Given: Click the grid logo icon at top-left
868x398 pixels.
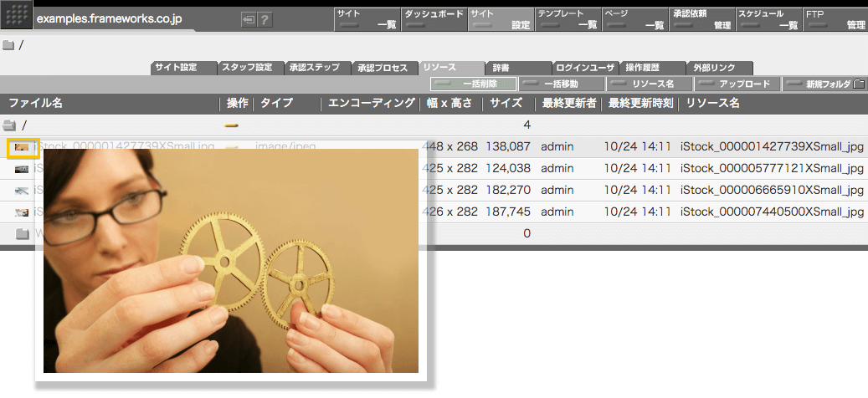Looking at the screenshot, I should pos(17,16).
